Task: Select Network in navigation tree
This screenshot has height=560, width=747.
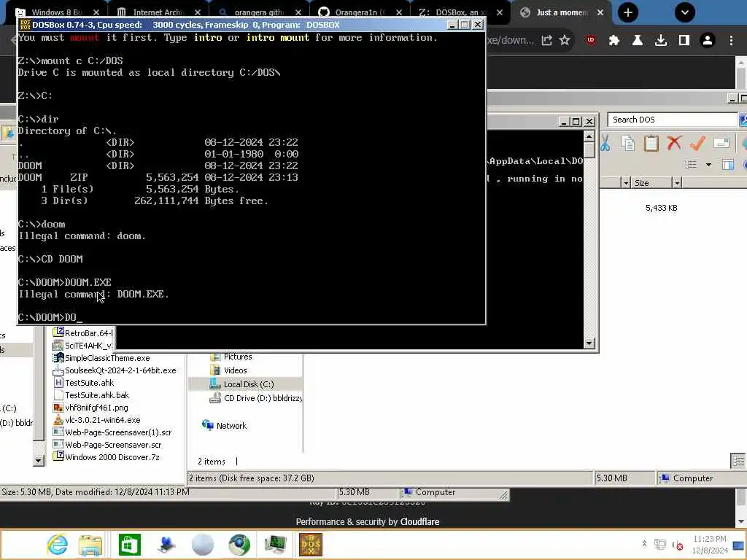Action: pyautogui.click(x=224, y=425)
